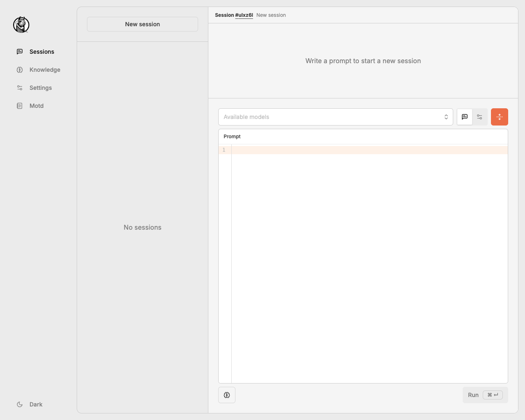The image size is (525, 420).
Task: Focus the prompt editor text area
Action: pyautogui.click(x=370, y=264)
